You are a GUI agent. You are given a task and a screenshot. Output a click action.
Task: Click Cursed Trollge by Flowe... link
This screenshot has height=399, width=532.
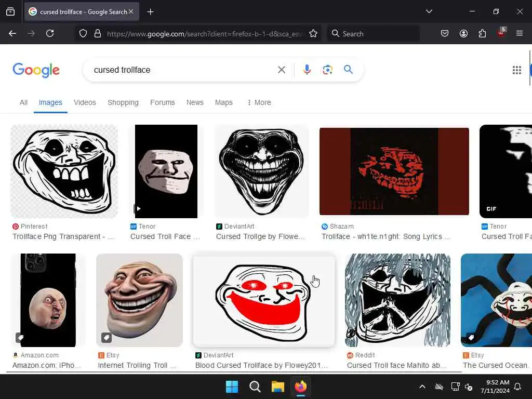[x=261, y=236]
